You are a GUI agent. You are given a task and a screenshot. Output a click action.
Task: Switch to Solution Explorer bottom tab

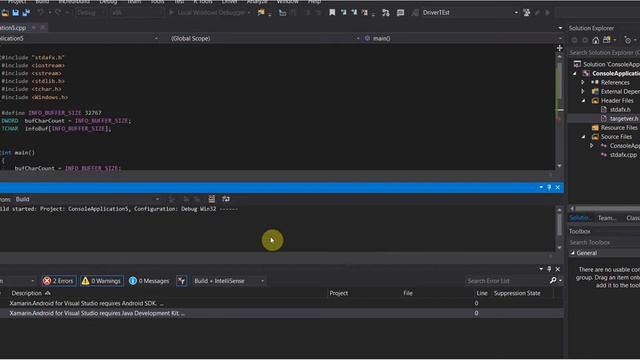[580, 218]
